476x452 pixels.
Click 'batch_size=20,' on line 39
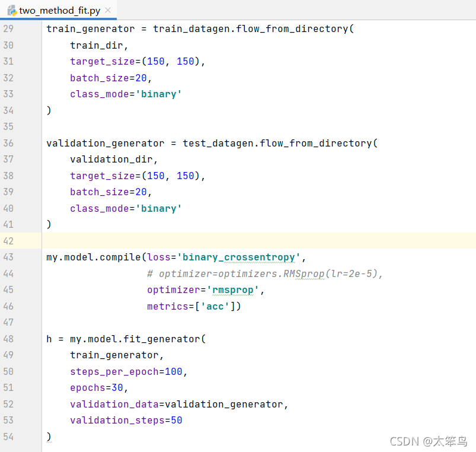[110, 192]
